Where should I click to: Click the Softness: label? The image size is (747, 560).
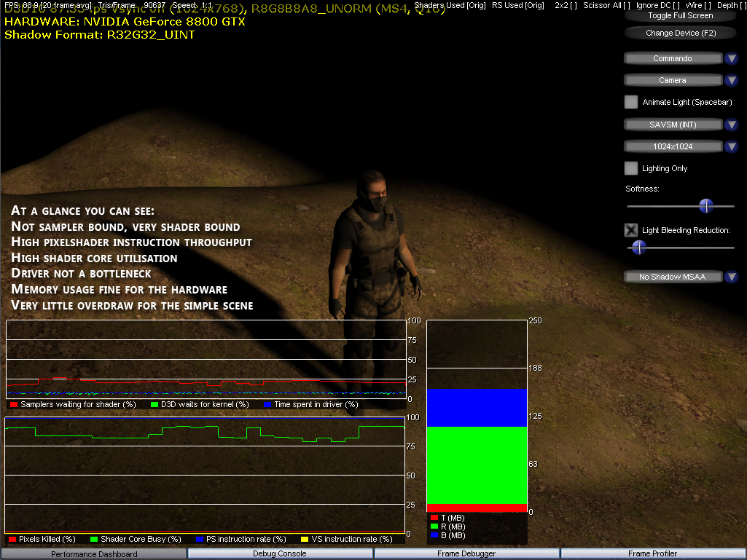(x=642, y=189)
